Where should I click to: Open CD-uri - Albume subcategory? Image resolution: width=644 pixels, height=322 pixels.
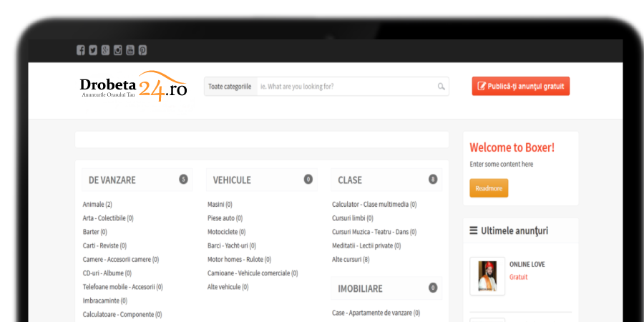pyautogui.click(x=107, y=273)
